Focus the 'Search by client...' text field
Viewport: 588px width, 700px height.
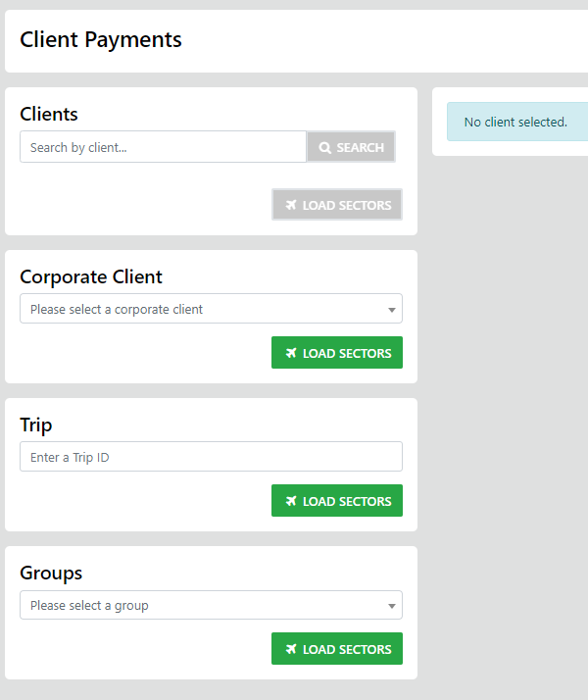163,147
